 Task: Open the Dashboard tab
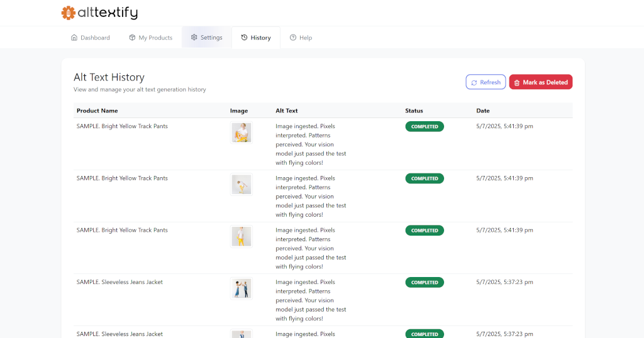91,37
